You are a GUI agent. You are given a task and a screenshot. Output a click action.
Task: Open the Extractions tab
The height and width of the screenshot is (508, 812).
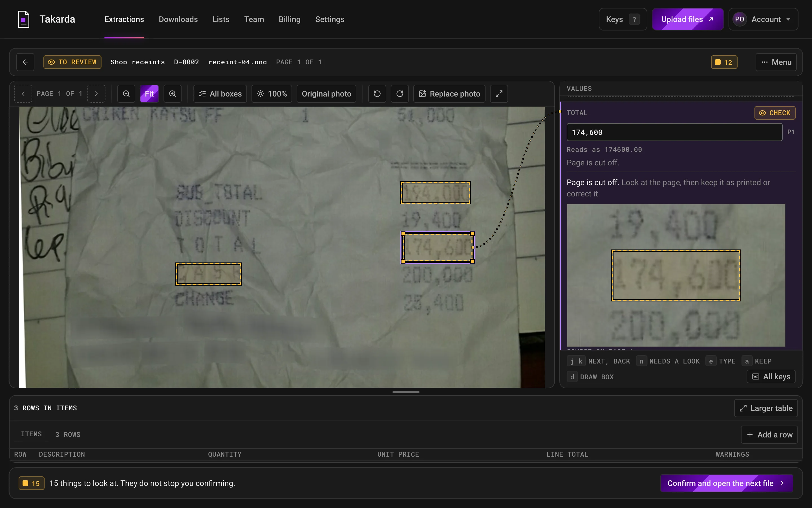pos(124,19)
